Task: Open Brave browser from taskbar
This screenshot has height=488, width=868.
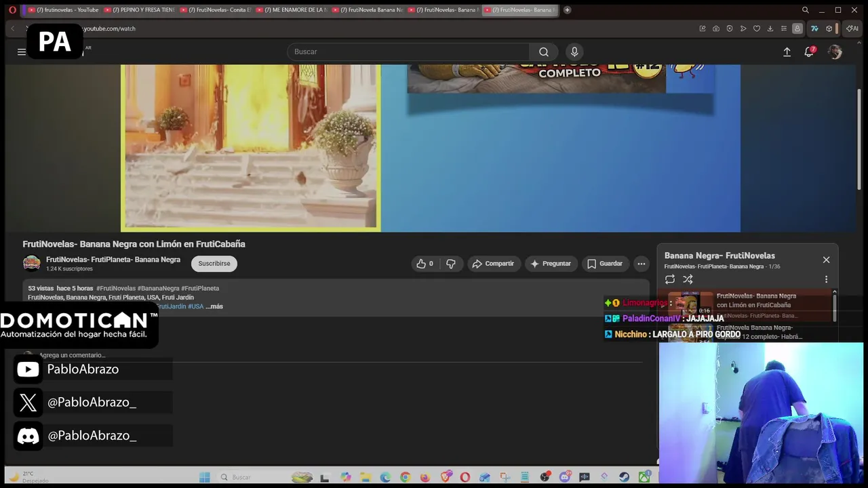Action: coord(445,477)
